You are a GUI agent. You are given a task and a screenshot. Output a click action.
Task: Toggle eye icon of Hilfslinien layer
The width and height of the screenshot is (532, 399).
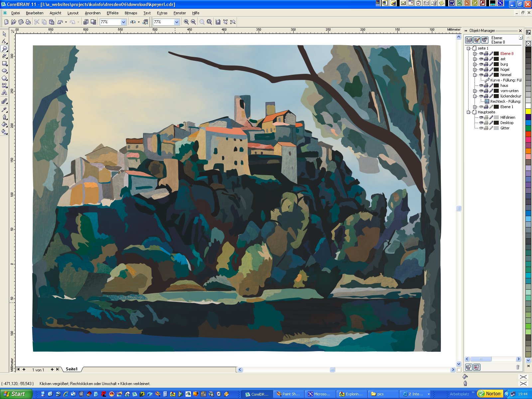pyautogui.click(x=481, y=117)
